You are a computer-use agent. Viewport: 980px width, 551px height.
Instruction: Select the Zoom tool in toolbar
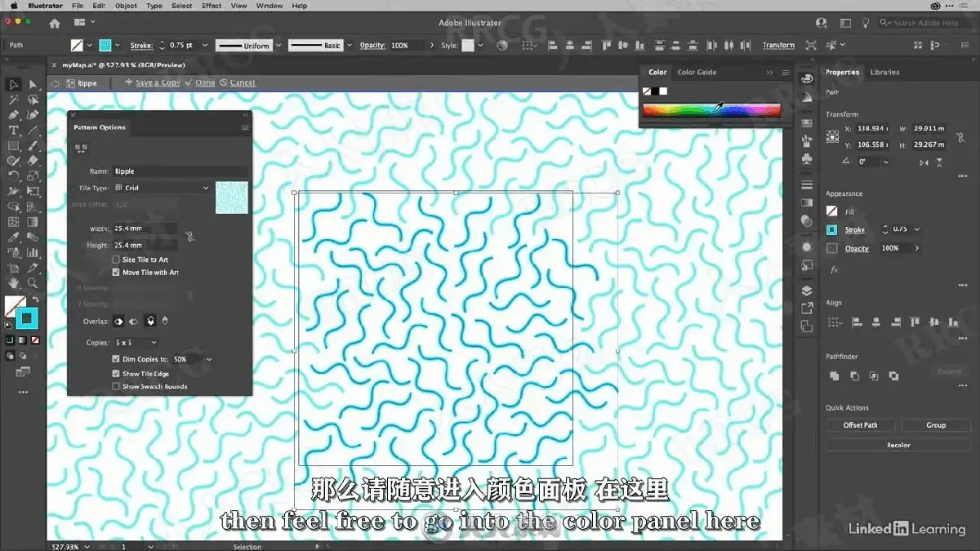pyautogui.click(x=33, y=283)
